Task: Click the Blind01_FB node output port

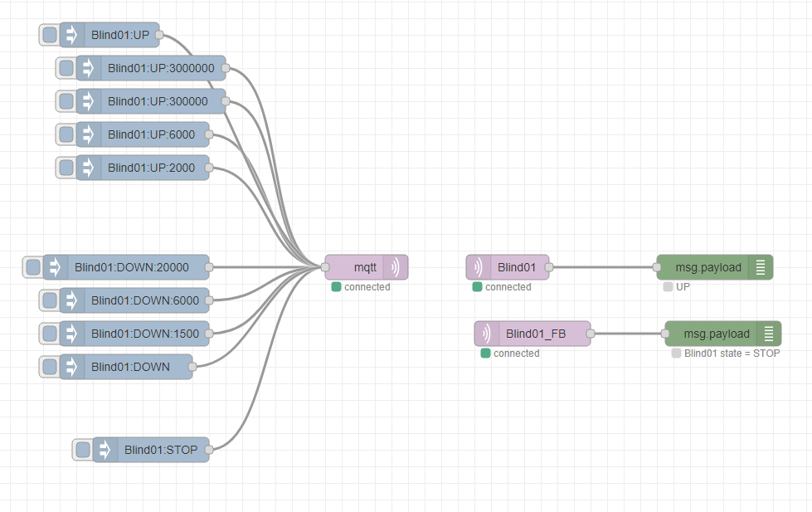Action: (591, 334)
